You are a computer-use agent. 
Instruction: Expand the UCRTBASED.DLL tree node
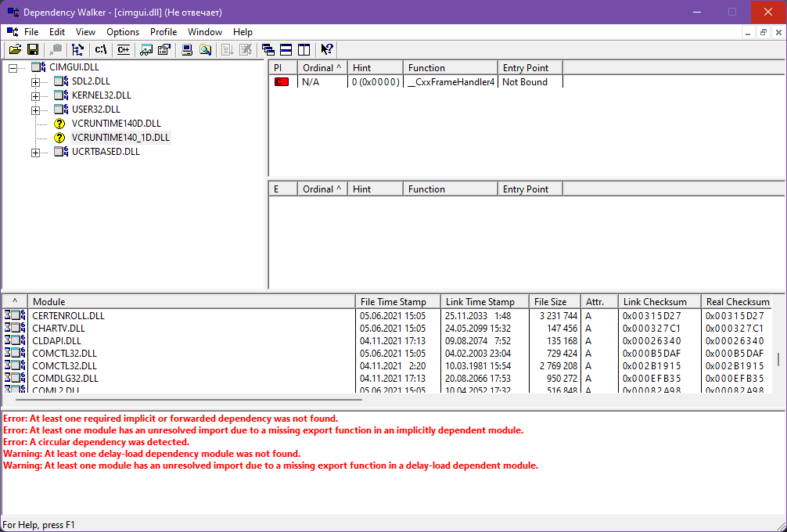(x=34, y=153)
